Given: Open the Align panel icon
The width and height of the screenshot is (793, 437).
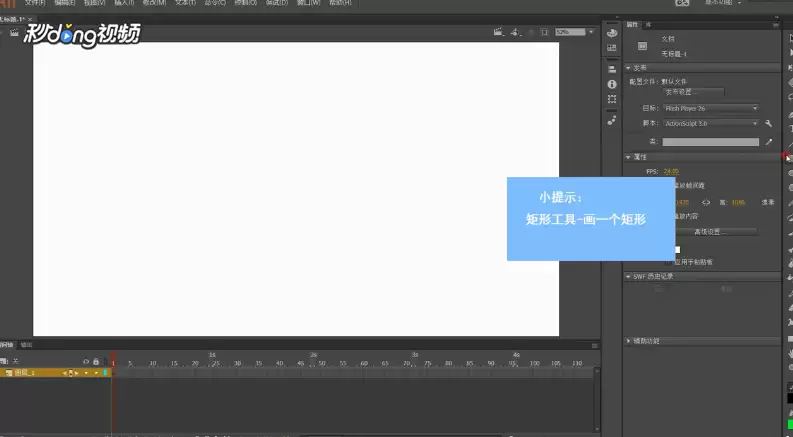Looking at the screenshot, I should [x=612, y=69].
